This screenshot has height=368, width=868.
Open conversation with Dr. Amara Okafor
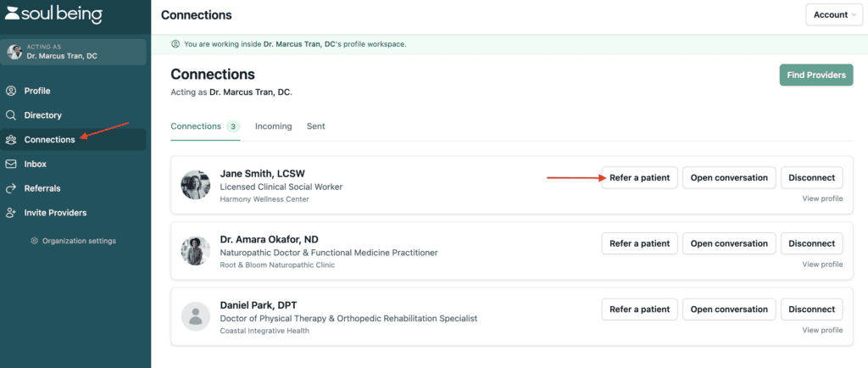pos(729,243)
